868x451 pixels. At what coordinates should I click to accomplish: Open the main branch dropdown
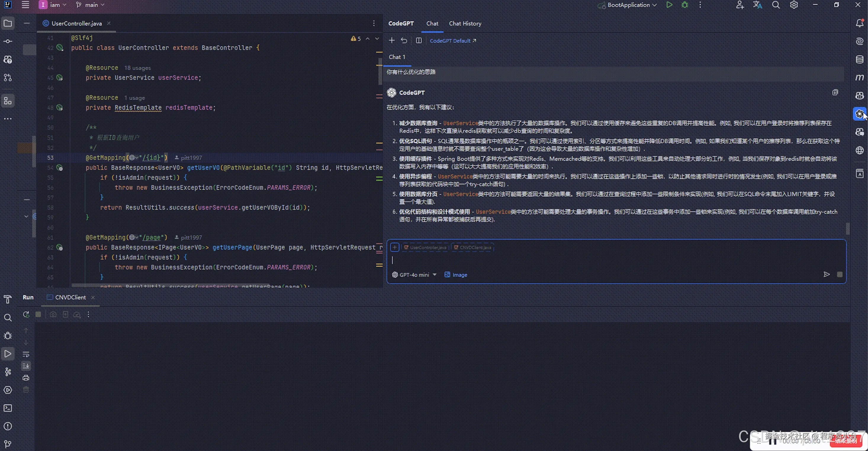coord(91,5)
